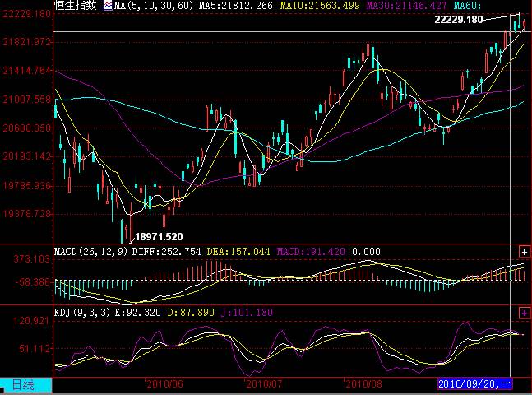
Task: Click the J:101.180 value
Action: (247, 313)
